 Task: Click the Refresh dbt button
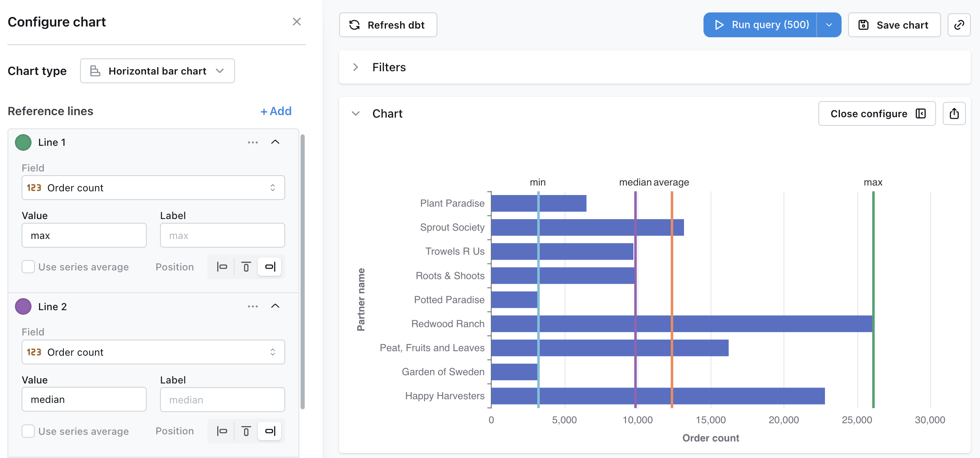coord(388,25)
